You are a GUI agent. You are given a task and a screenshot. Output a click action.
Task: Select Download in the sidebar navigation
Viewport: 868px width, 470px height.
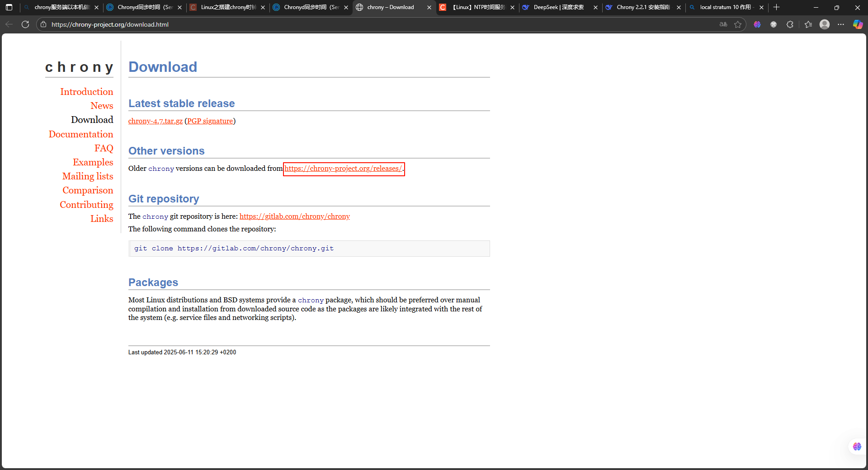click(x=92, y=120)
